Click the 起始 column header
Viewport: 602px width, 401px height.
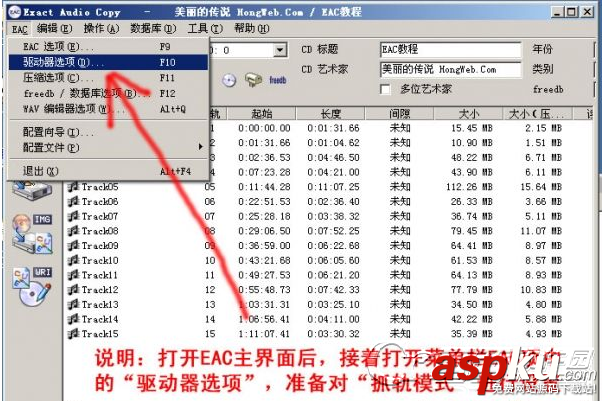tap(262, 114)
